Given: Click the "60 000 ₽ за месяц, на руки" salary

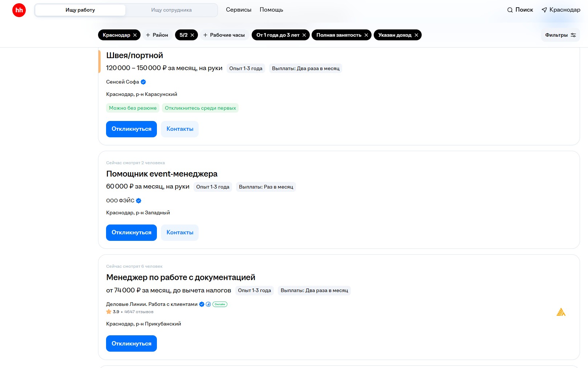Looking at the screenshot, I should click(x=148, y=187).
